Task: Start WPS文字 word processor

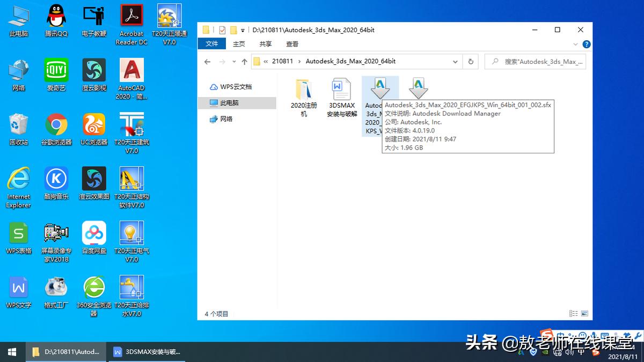Action: pyautogui.click(x=18, y=287)
